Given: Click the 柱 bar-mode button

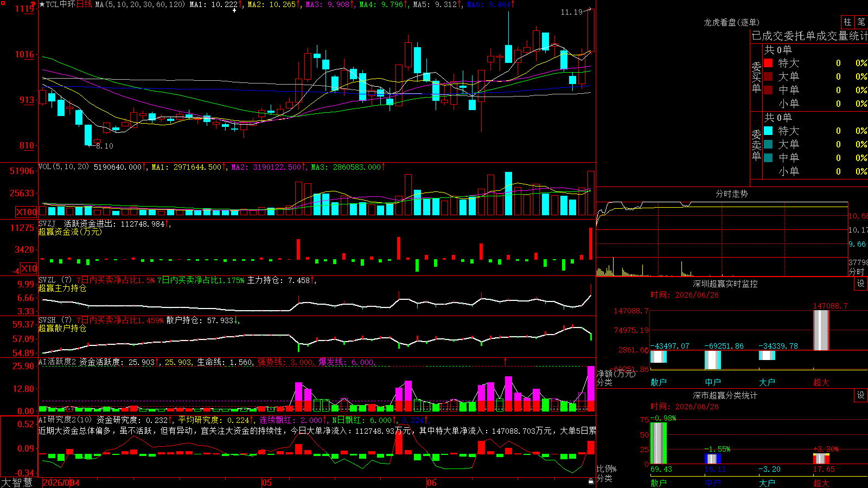Looking at the screenshot, I should pos(847,22).
